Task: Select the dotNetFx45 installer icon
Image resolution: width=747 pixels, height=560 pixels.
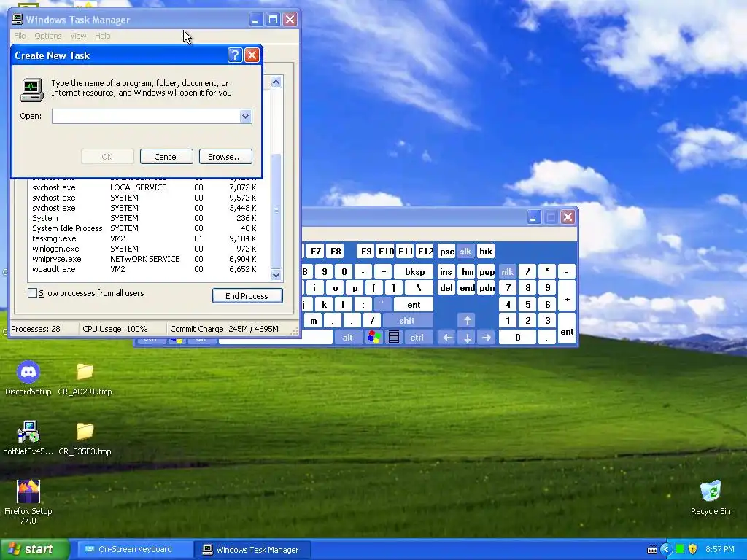Action: 28,437
